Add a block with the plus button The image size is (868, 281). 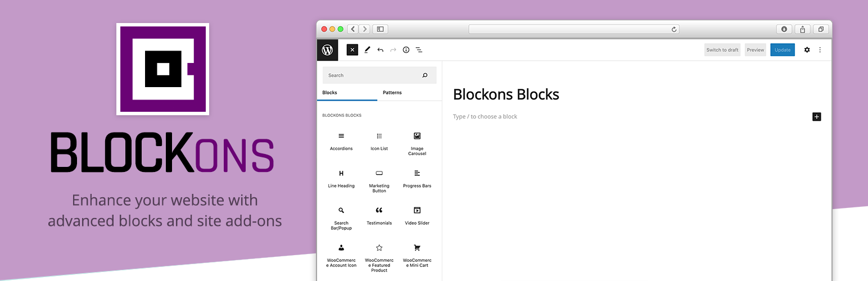(x=817, y=117)
